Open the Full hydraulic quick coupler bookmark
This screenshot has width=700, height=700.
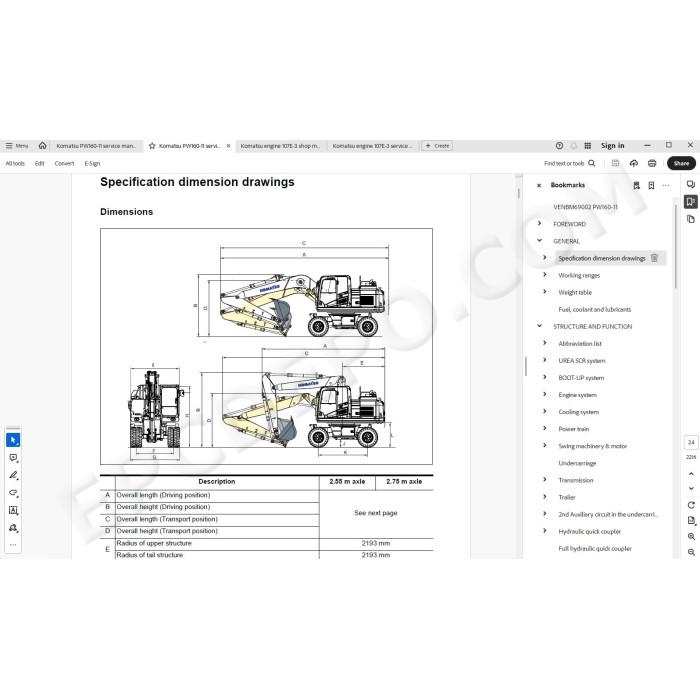click(x=595, y=549)
